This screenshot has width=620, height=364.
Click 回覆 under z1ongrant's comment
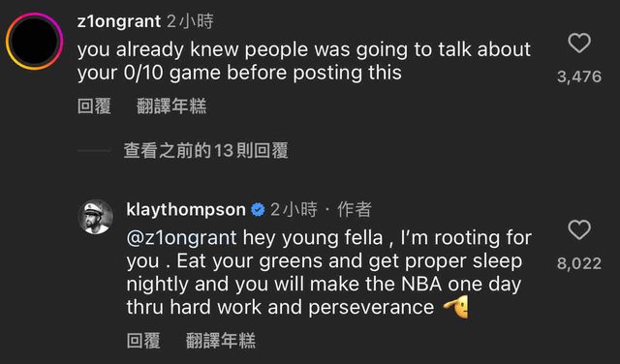(x=94, y=106)
